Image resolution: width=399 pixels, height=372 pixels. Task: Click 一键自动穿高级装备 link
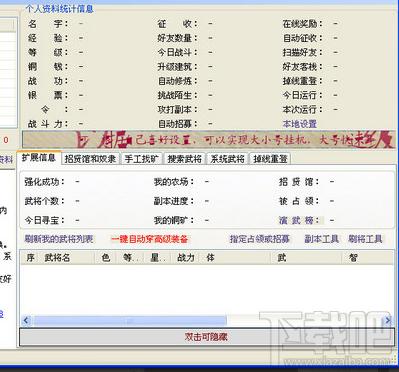[149, 239]
